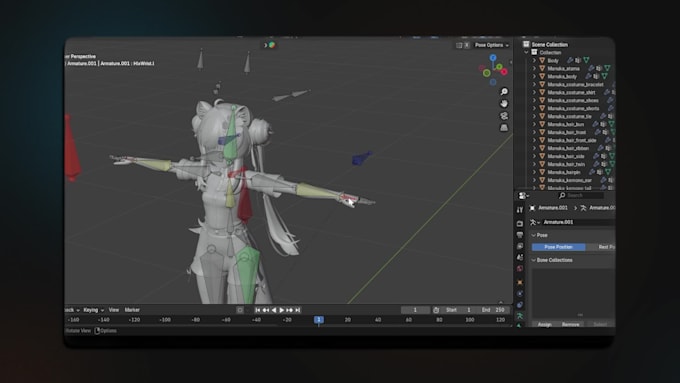Play the animation in reverse

(x=274, y=310)
